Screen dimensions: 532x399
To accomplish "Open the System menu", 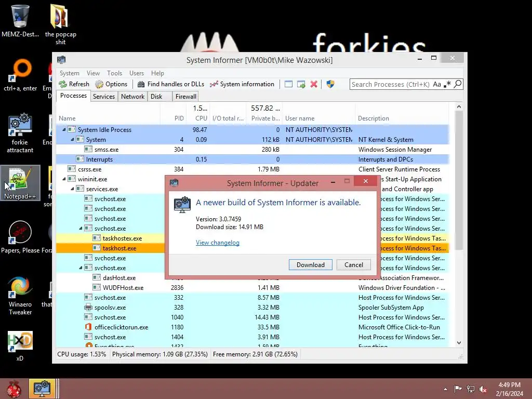I will pos(70,73).
